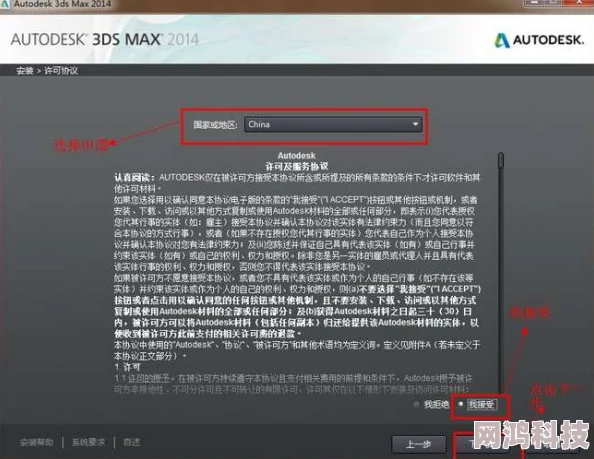Click the 安装 > 许可协议 breadcrumb text

47,70
